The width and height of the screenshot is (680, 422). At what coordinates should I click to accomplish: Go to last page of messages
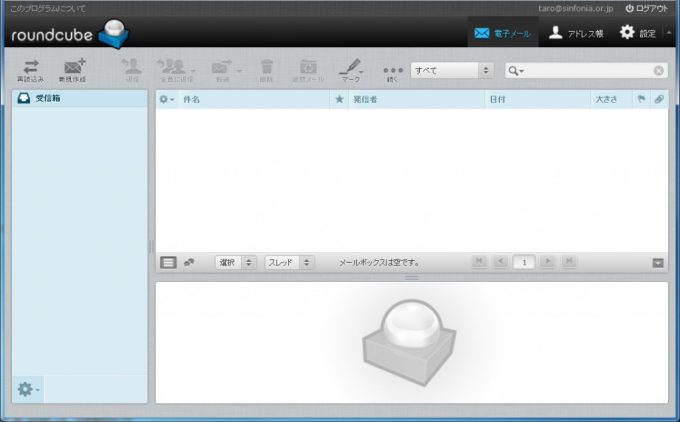pyautogui.click(x=569, y=262)
